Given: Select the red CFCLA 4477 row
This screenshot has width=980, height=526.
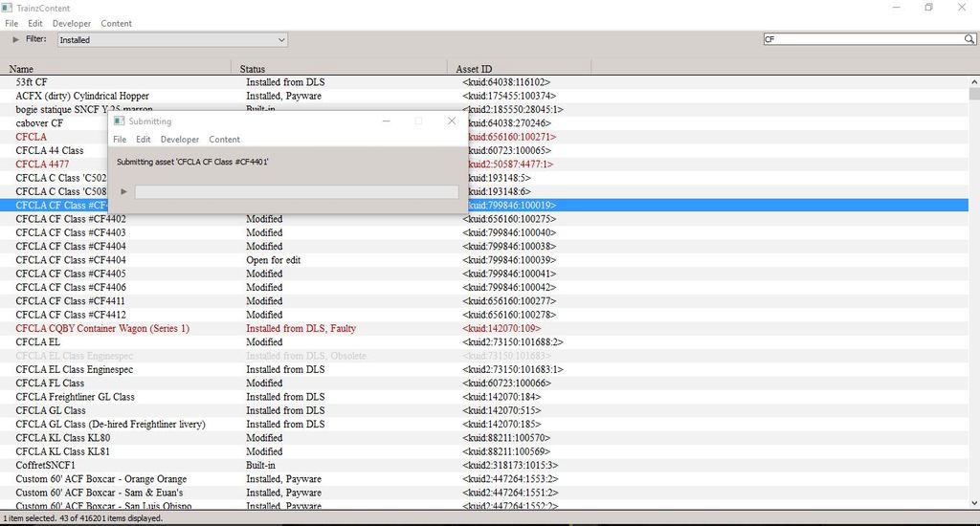Looking at the screenshot, I should [42, 164].
